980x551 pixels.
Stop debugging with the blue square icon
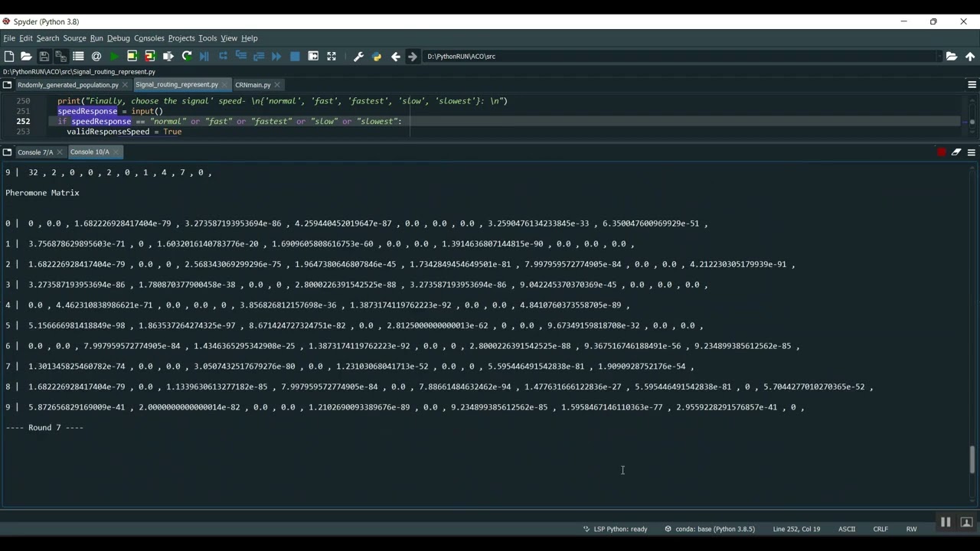295,57
